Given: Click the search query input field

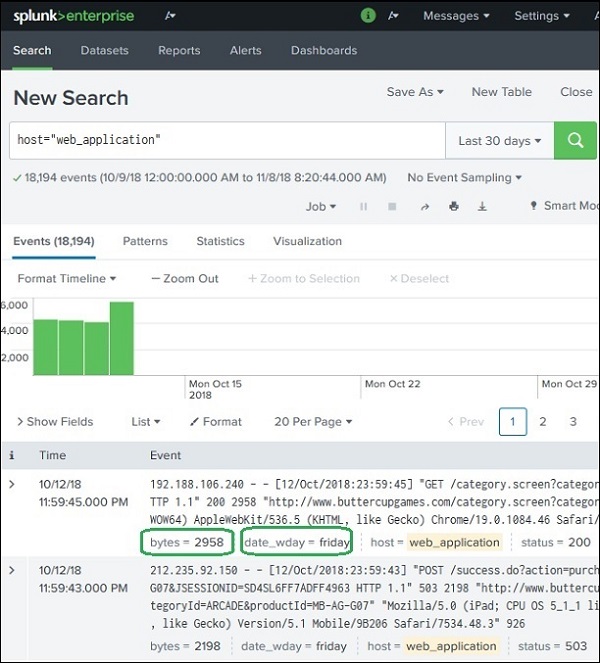Looking at the screenshot, I should [225, 141].
